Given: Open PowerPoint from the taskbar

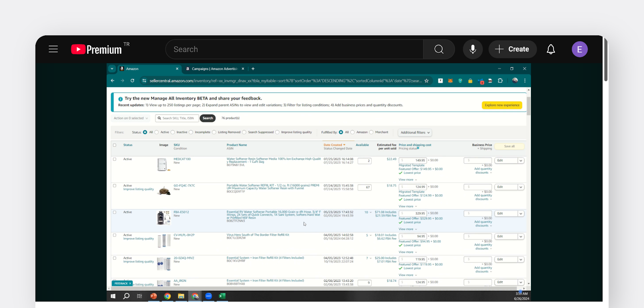Looking at the screenshot, I should pyautogui.click(x=153, y=296).
